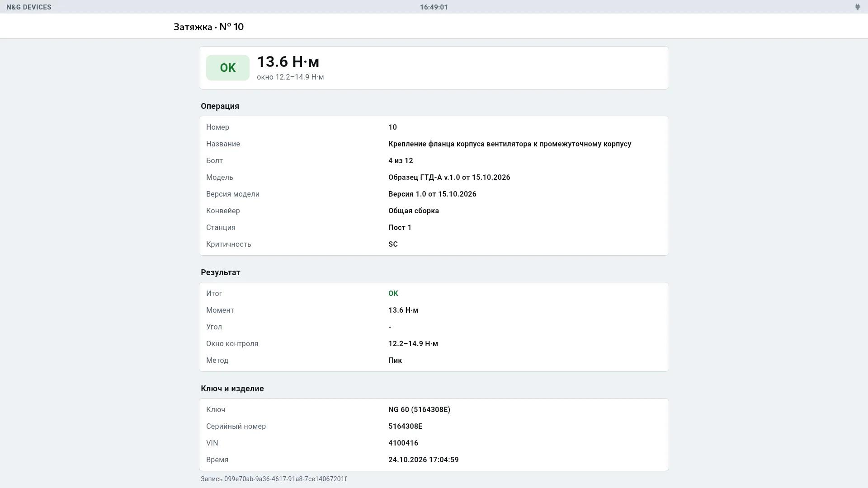Click the Серийный номер value 5164308E
Image resolution: width=868 pixels, height=488 pixels.
(405, 427)
